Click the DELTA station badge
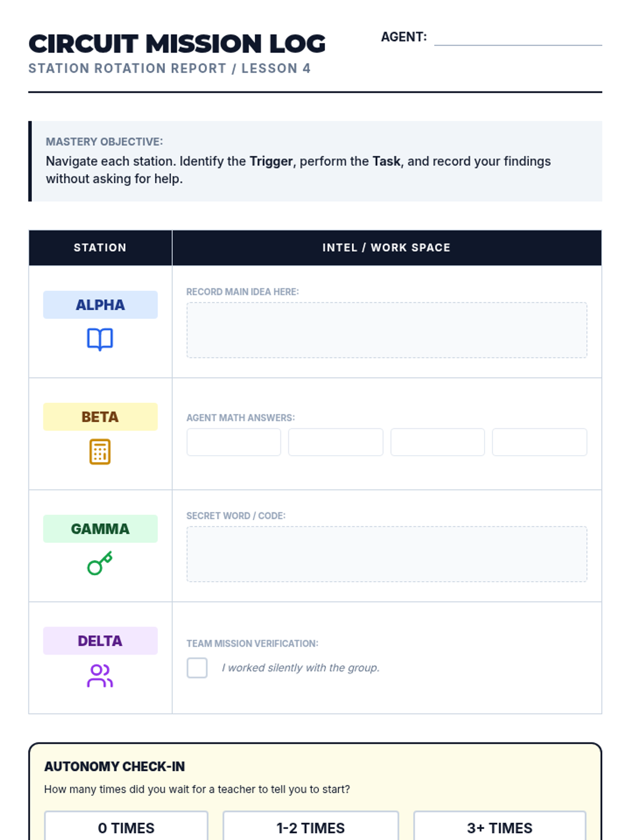Image resolution: width=630 pixels, height=840 pixels. point(100,640)
